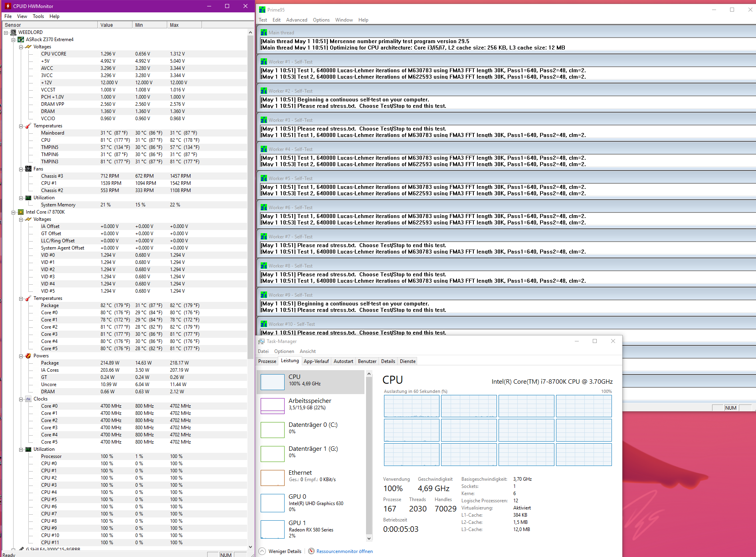Collapse the CPU Utilization section with Processor row

pos(21,450)
